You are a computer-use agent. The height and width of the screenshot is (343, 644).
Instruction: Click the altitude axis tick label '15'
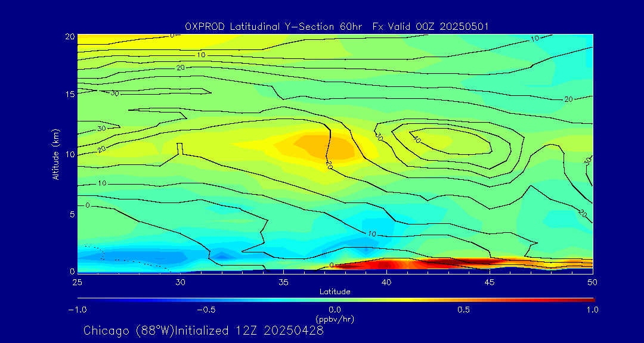[x=69, y=94]
